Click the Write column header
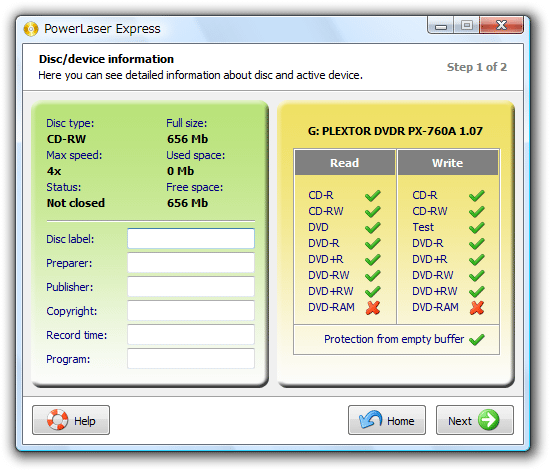The image size is (550, 470). pos(448,163)
